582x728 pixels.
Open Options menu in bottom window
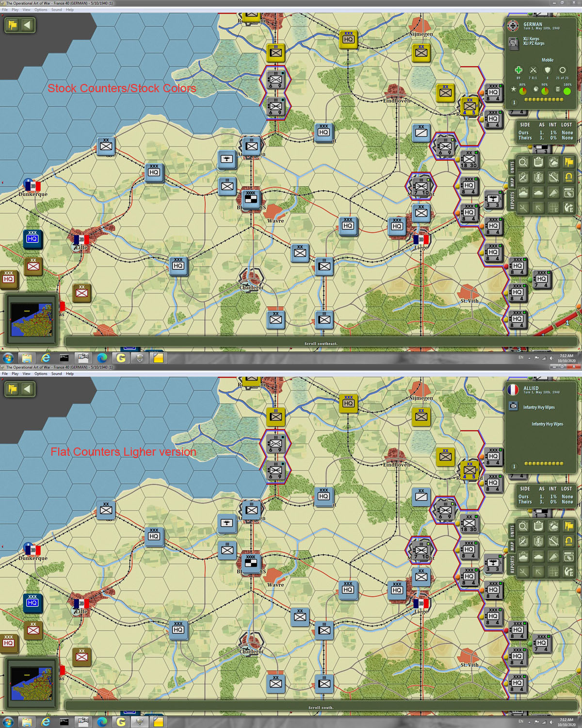click(x=41, y=374)
